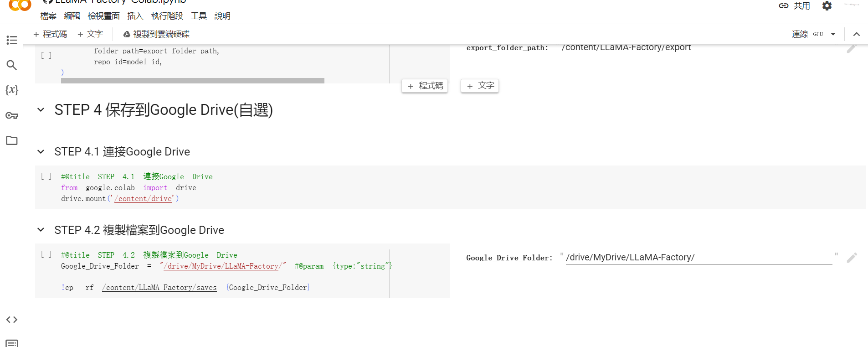Image resolution: width=868 pixels, height=347 pixels.
Task: Open the secrets key icon
Action: click(x=12, y=115)
